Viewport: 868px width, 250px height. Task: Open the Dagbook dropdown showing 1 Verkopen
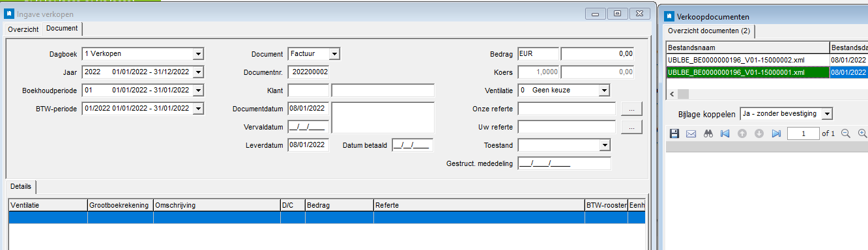(199, 53)
